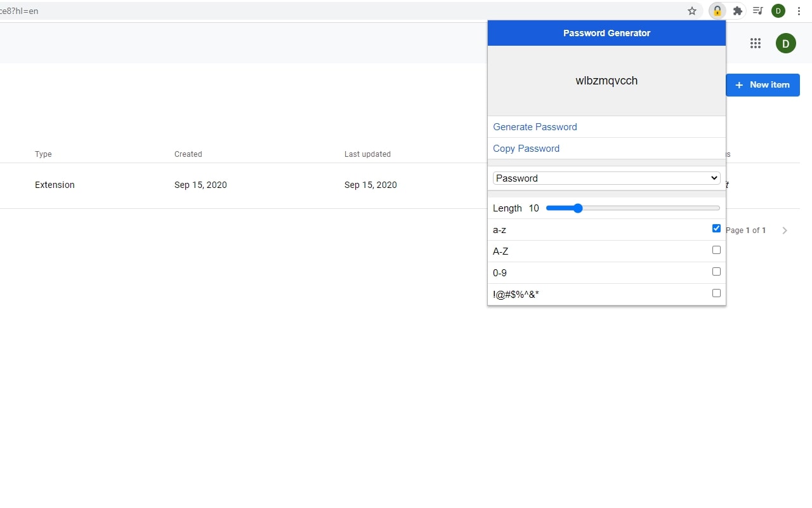The width and height of the screenshot is (812, 508).
Task: Uncheck the a-z lowercase checkbox
Action: coord(716,229)
